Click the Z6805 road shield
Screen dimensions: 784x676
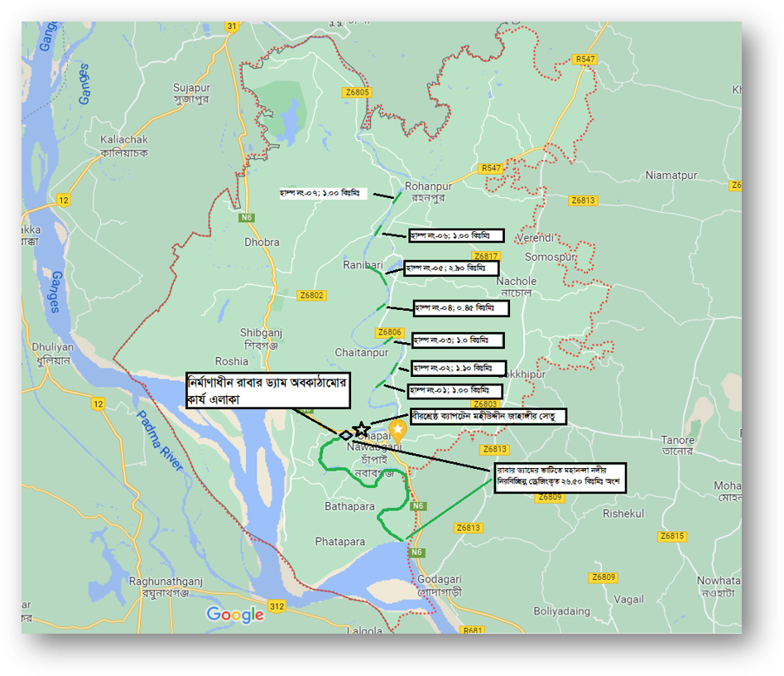point(357,92)
